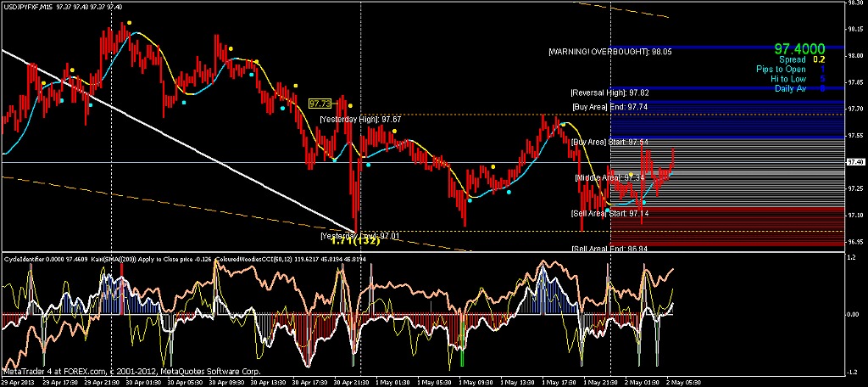868x387 pixels.
Task: Click the 29 Apr 21:30 time axis label
Action: (x=103, y=382)
